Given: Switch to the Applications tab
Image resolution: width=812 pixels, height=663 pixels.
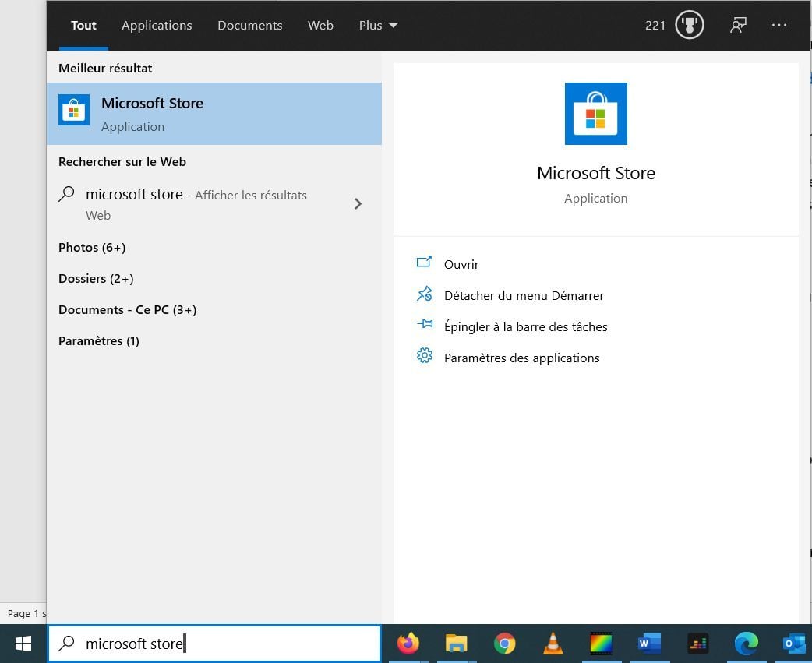Looking at the screenshot, I should click(x=157, y=25).
